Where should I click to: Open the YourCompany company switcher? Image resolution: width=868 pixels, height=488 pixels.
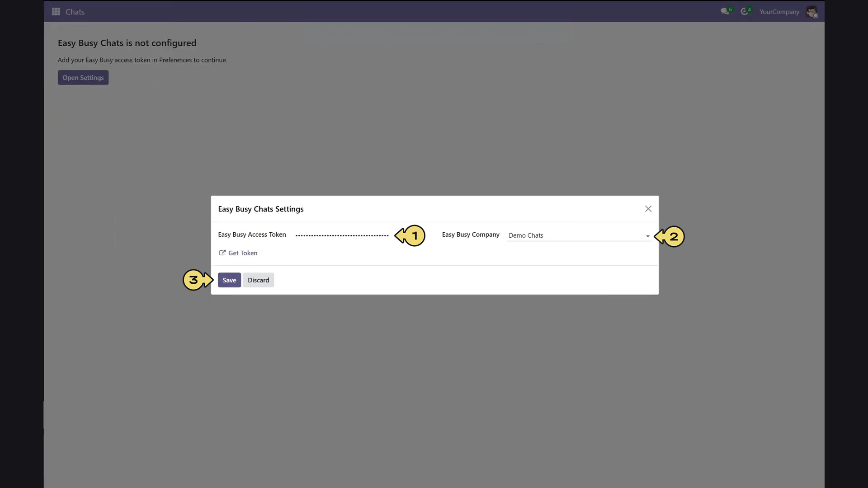tap(779, 12)
